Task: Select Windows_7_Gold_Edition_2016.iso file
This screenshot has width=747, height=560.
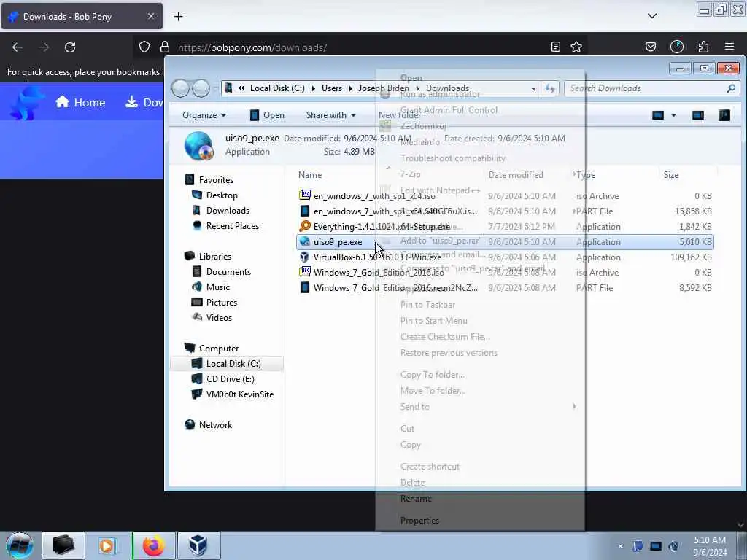Action: tap(505, 272)
